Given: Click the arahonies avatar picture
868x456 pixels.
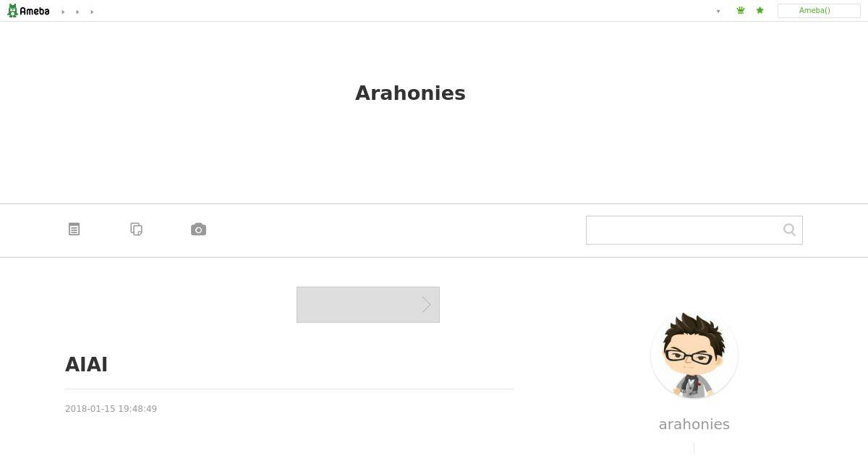Looking at the screenshot, I should point(694,355).
